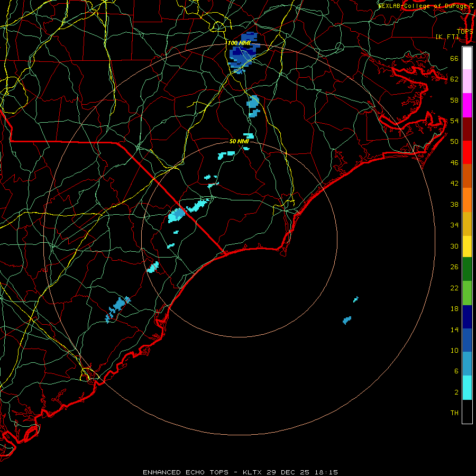Pick the bright orange legend swatch
Screen dimensions: 476x476
click(467, 200)
